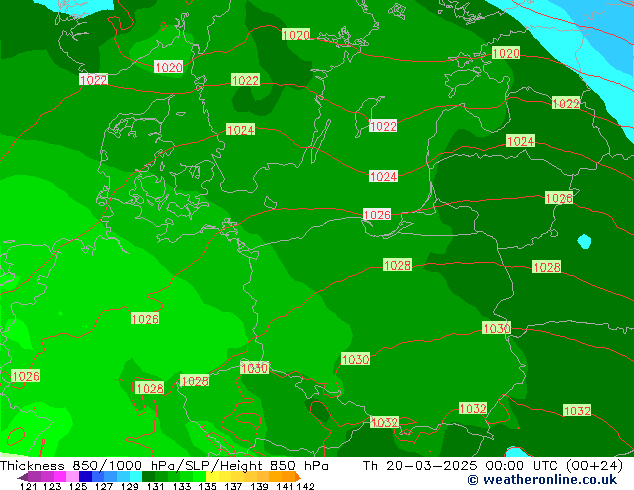This screenshot has height=490, width=634.
Task: Click the dark blue legend color swatch
Action: 85,476
